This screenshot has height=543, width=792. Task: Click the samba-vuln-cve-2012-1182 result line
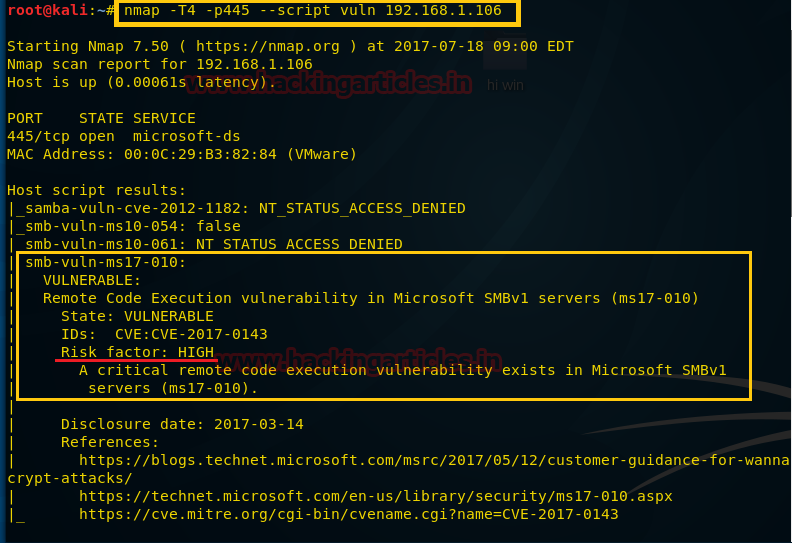tap(240, 208)
